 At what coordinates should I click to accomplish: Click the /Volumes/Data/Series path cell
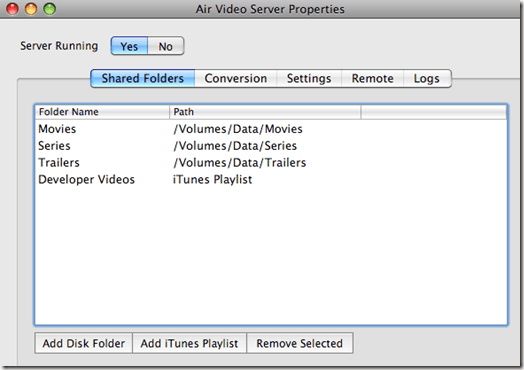tap(235, 146)
